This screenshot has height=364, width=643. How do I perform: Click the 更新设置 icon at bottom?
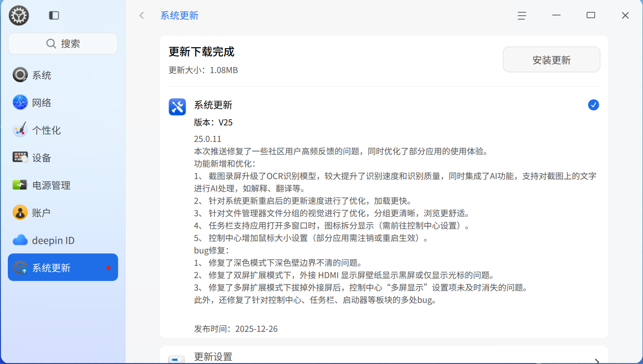176,359
